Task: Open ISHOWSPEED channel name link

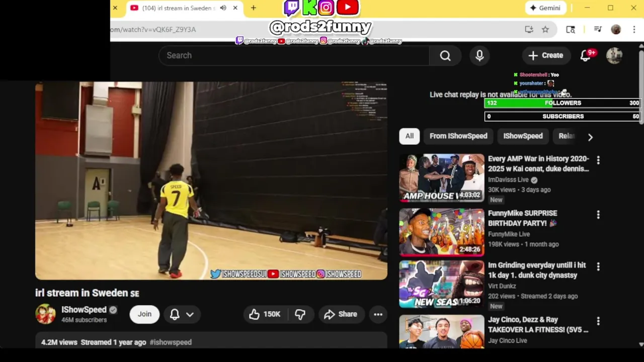Action: (84, 310)
